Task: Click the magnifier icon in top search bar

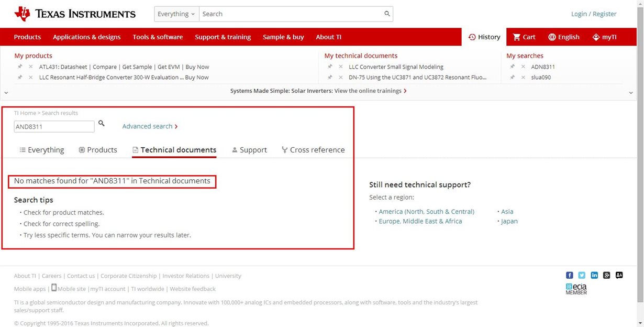Action: (387, 14)
